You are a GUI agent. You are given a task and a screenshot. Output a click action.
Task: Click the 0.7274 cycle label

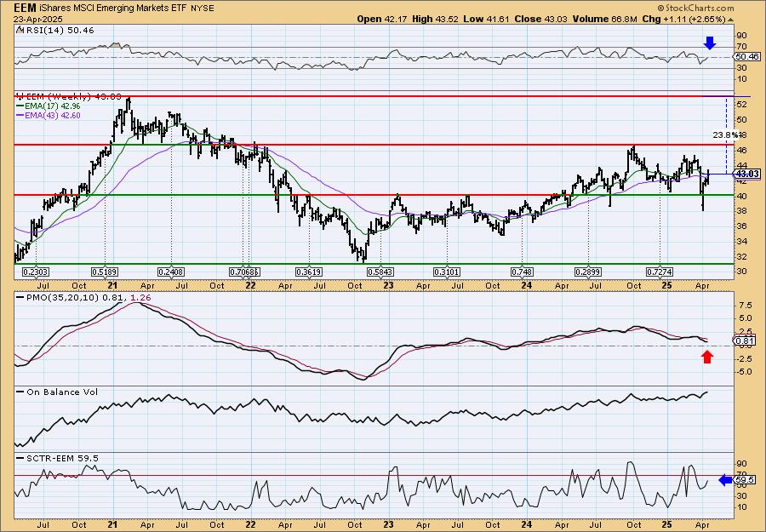pyautogui.click(x=660, y=272)
